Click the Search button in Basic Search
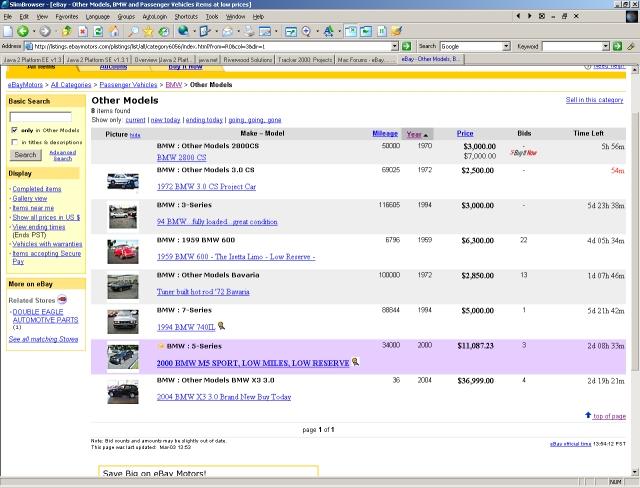 tap(25, 155)
